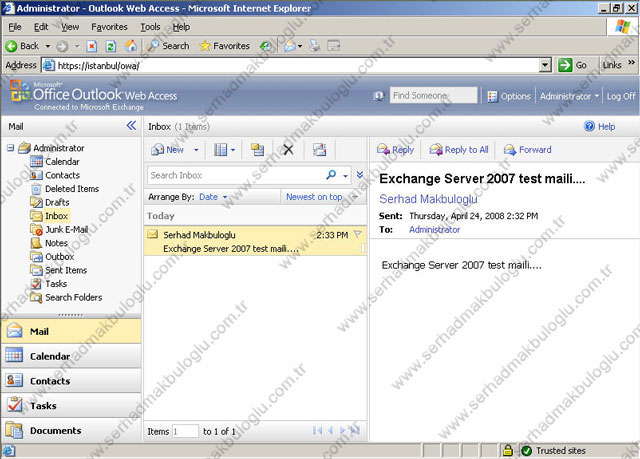Click Reply button
The height and width of the screenshot is (459, 640).
pyautogui.click(x=395, y=150)
